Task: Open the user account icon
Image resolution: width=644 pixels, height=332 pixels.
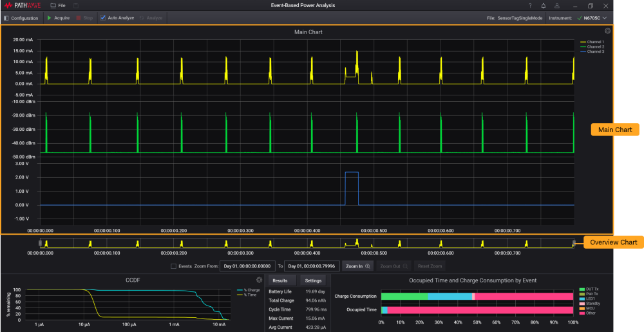Action: (556, 6)
